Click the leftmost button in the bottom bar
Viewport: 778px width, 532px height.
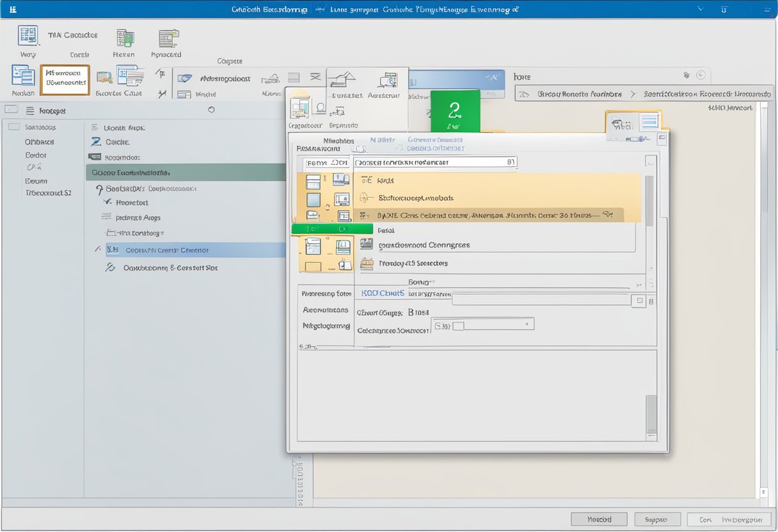(599, 519)
